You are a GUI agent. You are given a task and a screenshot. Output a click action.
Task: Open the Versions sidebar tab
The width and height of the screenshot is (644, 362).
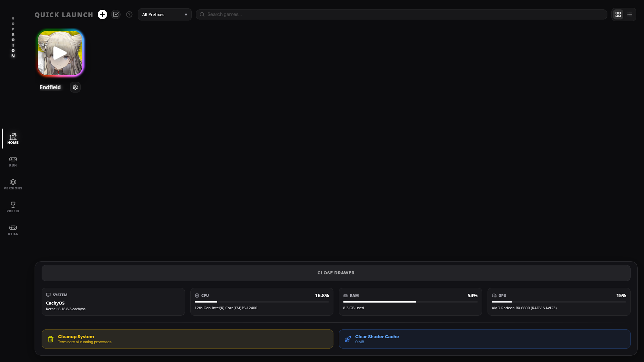[13, 184]
